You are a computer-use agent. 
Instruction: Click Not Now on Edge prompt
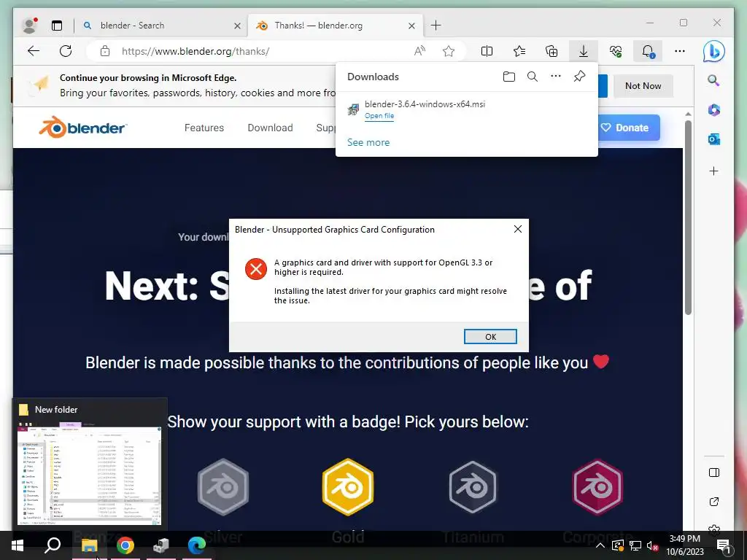pos(643,86)
